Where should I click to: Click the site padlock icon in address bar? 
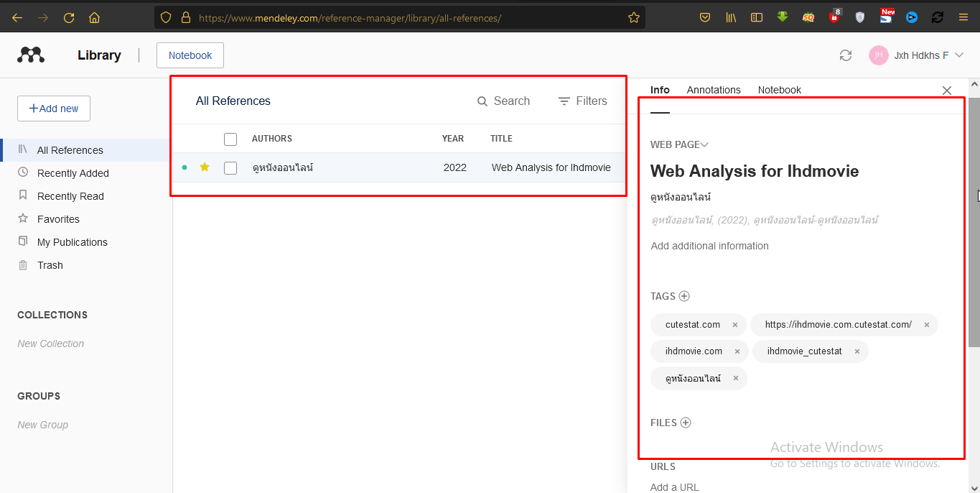(x=186, y=17)
